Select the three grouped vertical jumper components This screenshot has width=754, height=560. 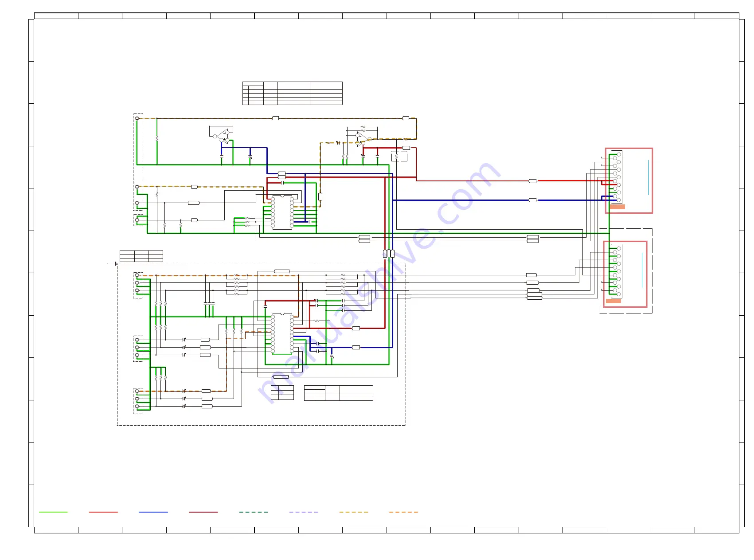click(x=389, y=254)
